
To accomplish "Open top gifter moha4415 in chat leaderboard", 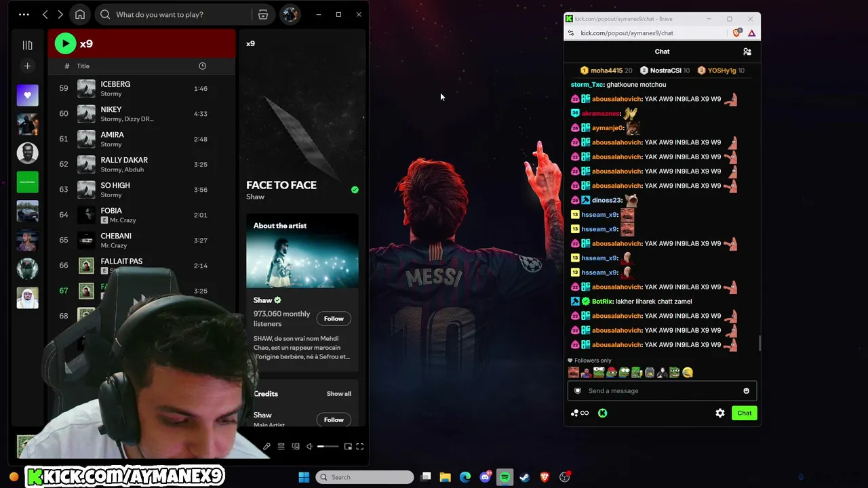I will [x=606, y=70].
